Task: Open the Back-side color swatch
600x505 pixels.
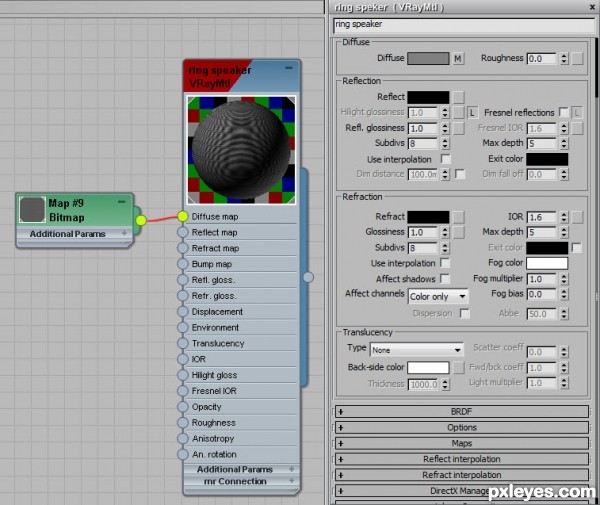Action: click(428, 368)
